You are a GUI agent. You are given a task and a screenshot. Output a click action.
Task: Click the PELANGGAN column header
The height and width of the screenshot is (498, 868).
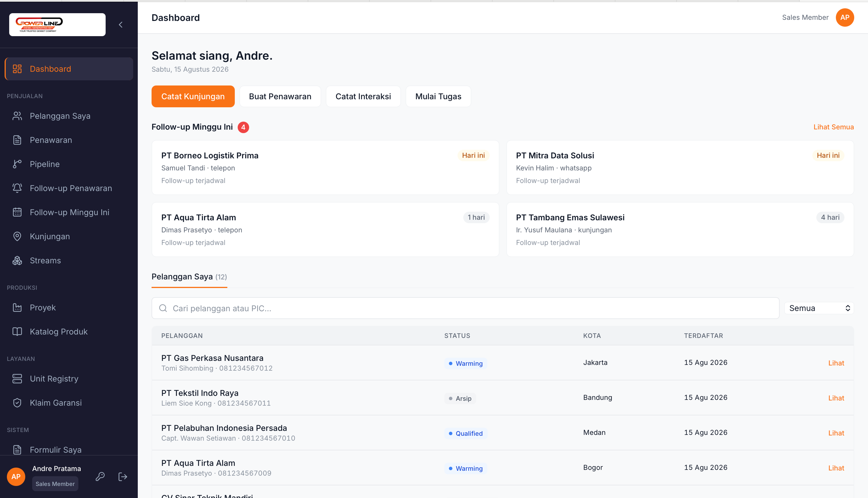(x=182, y=336)
